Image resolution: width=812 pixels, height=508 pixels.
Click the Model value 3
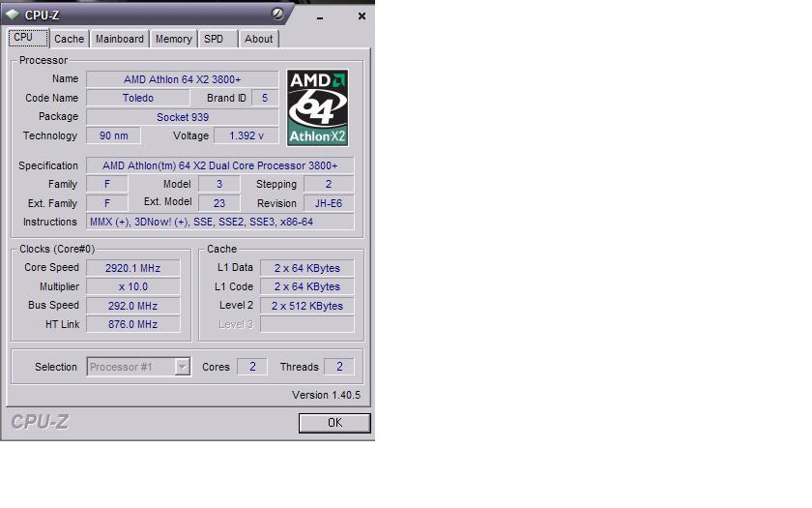219,184
